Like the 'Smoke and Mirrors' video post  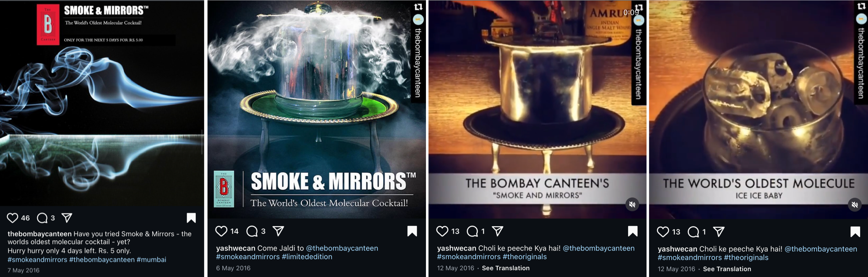coord(442,231)
